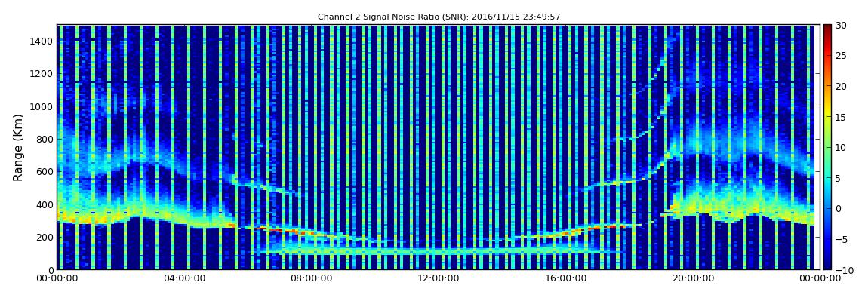The width and height of the screenshot is (868, 307).
Task: Click the colorbar label 10
Action: point(842,148)
